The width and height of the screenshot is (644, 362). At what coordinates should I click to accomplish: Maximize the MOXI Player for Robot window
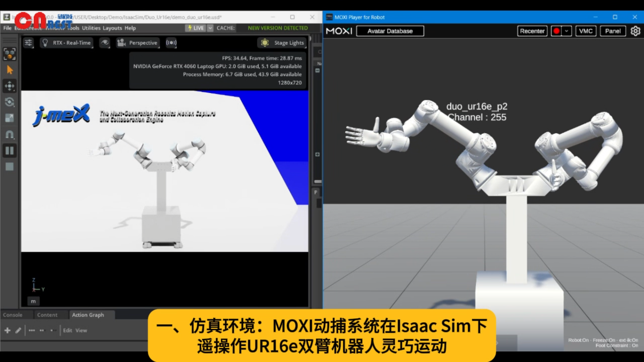(615, 17)
